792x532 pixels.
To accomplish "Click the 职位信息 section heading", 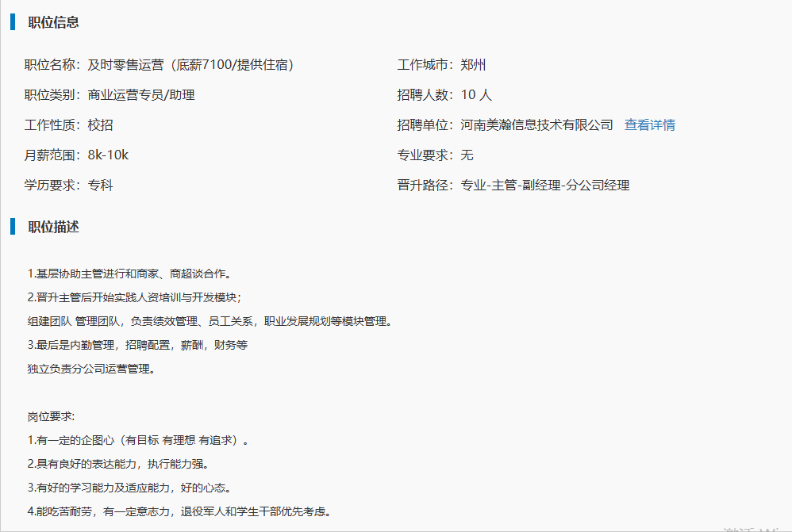I will [x=53, y=22].
